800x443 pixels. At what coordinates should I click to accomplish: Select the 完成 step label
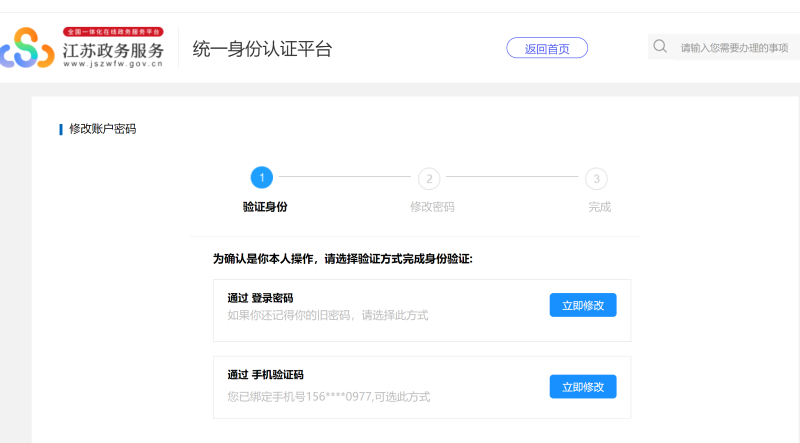click(599, 207)
